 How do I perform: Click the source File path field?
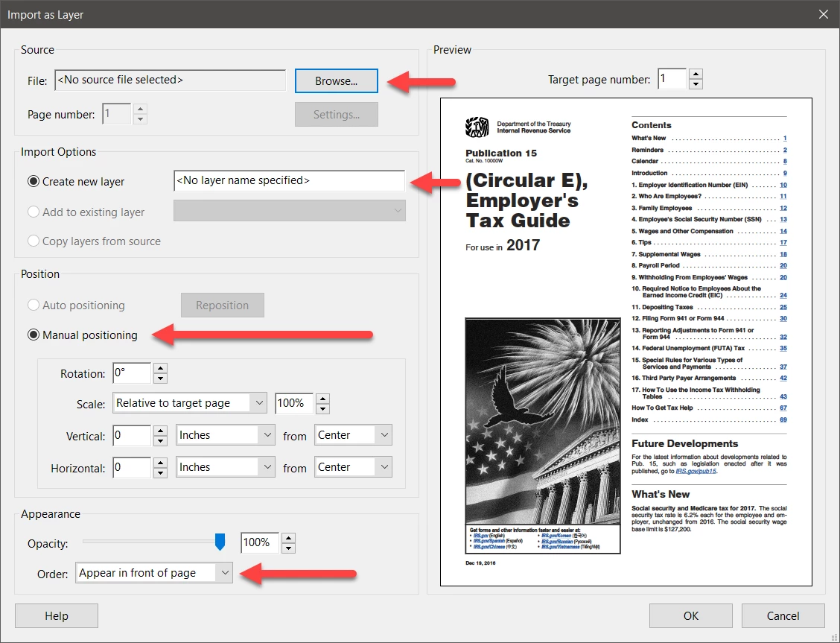coord(171,80)
